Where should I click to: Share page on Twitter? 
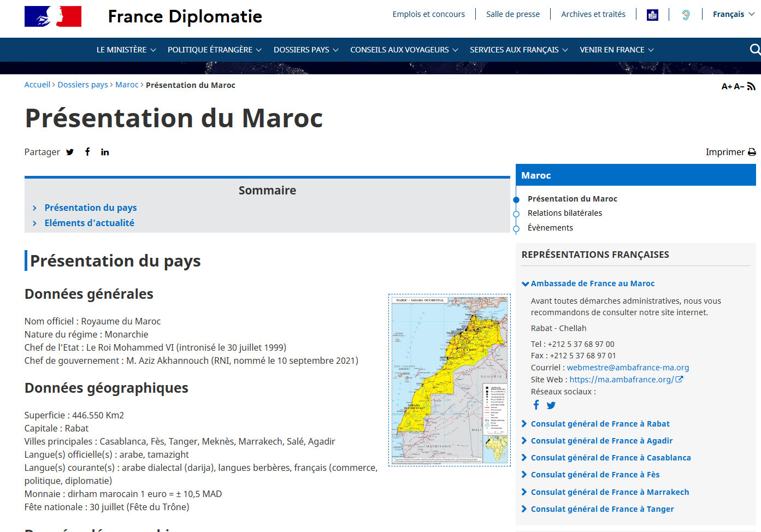(x=70, y=152)
